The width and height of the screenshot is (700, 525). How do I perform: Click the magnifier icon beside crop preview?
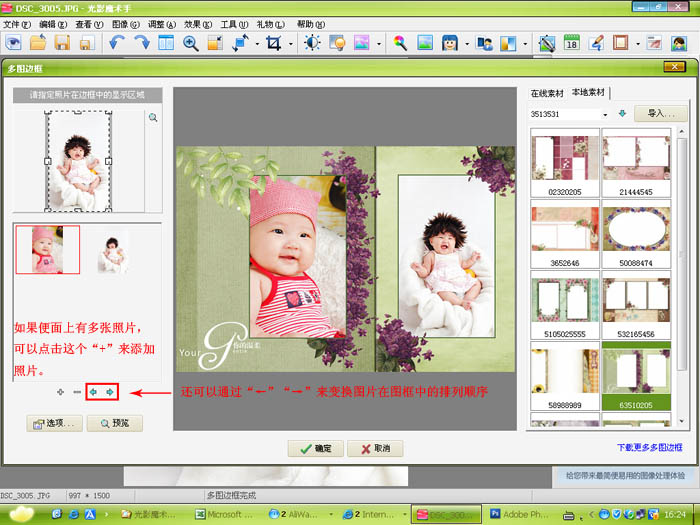(153, 117)
